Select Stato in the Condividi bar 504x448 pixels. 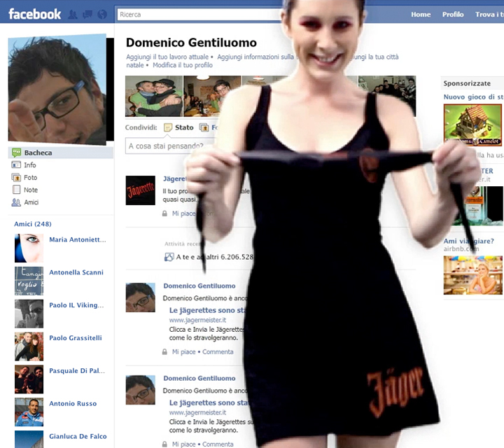tap(184, 127)
